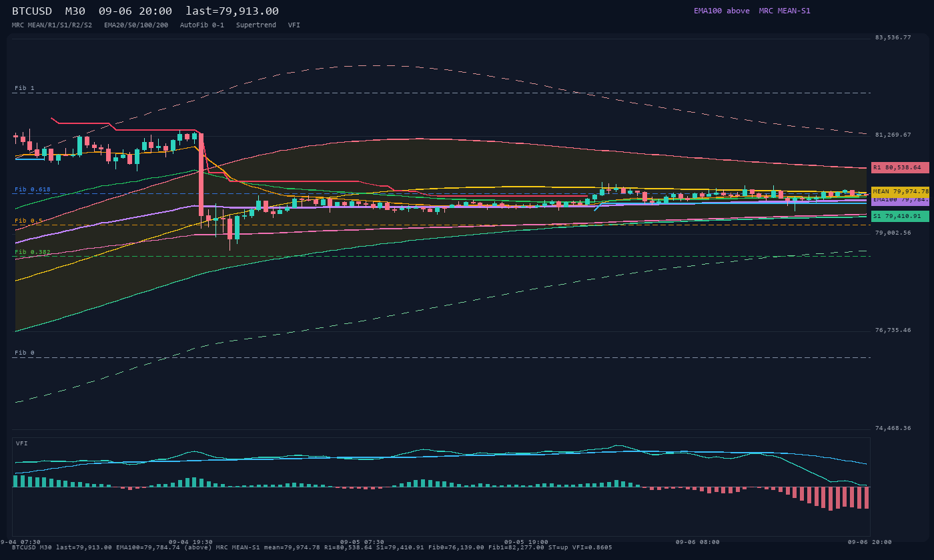This screenshot has height=560, width=934.
Task: Click the EMA100 price tag on the price axis
Action: pos(900,200)
